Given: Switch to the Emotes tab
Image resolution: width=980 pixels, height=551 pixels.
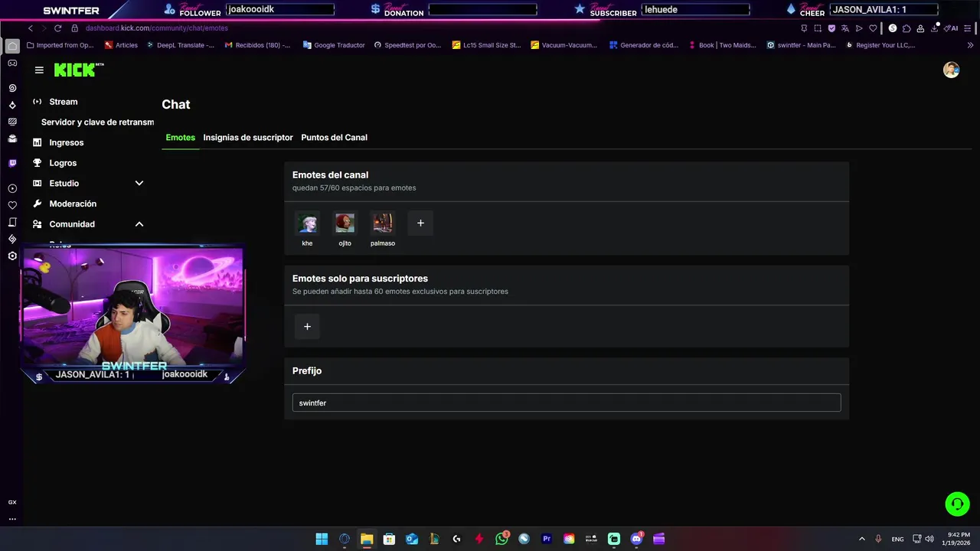Looking at the screenshot, I should tap(181, 138).
